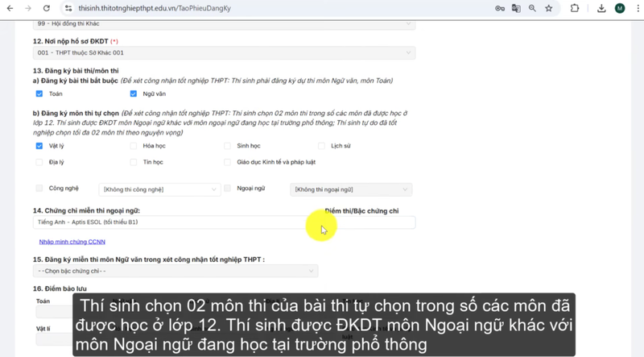
Task: Uncheck the Vật lý checkbox
Action: click(39, 146)
